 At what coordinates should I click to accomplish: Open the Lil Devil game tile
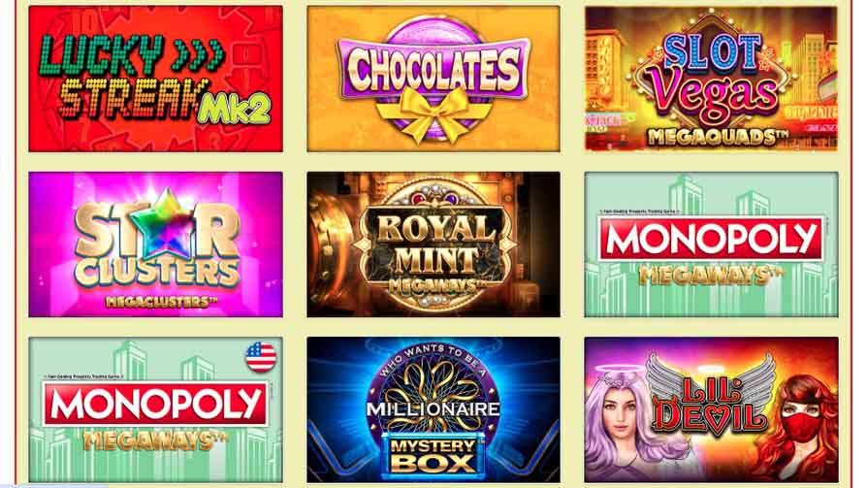point(711,409)
